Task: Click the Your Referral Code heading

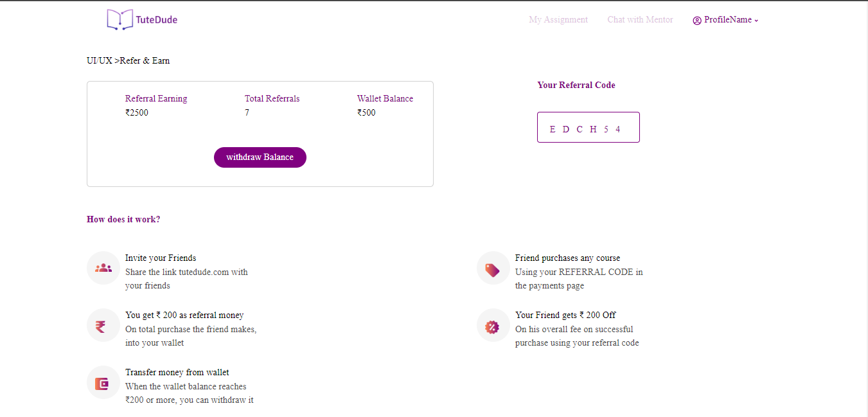Action: 576,85
